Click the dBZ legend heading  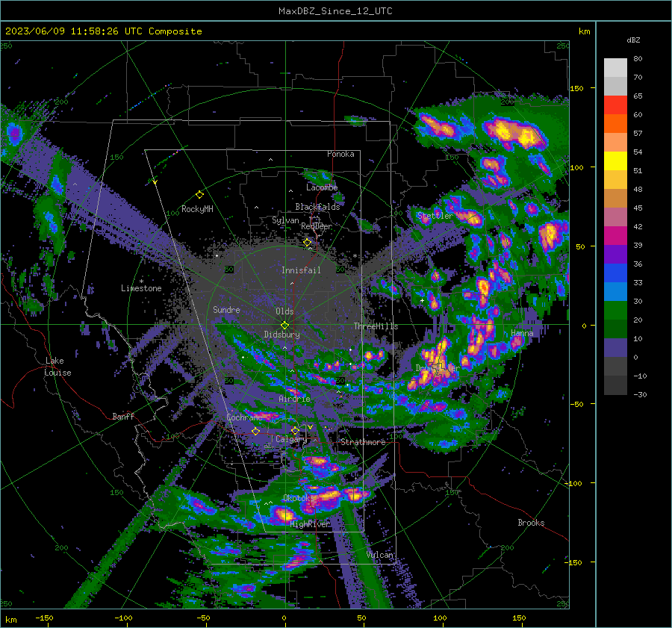(x=633, y=40)
